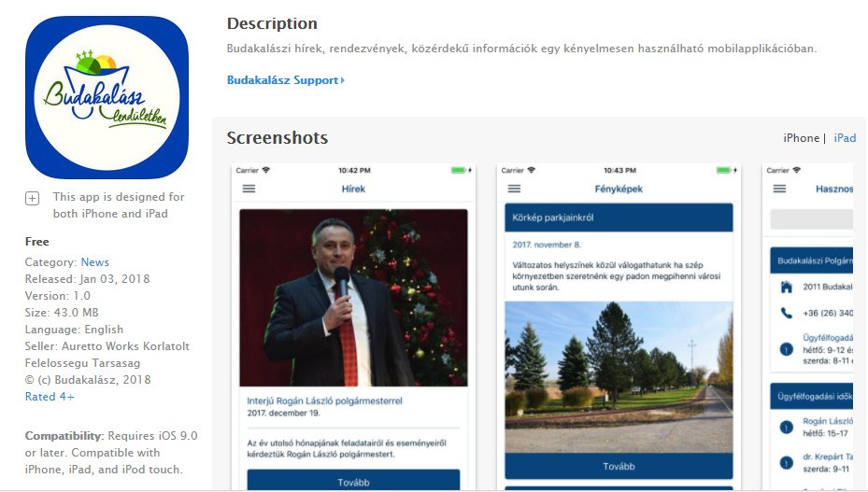Open hamburger menu in the Hasznos screenshot
Screen dimensions: 868x492
779,189
